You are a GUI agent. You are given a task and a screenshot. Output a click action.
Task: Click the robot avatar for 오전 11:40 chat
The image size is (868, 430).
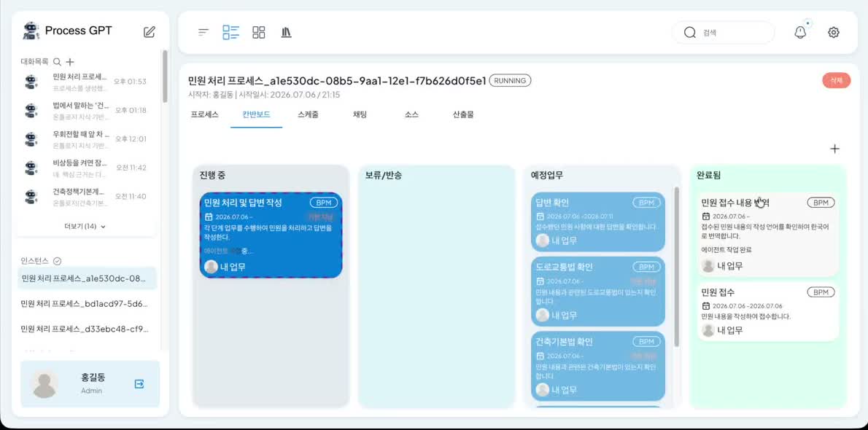pyautogui.click(x=31, y=197)
